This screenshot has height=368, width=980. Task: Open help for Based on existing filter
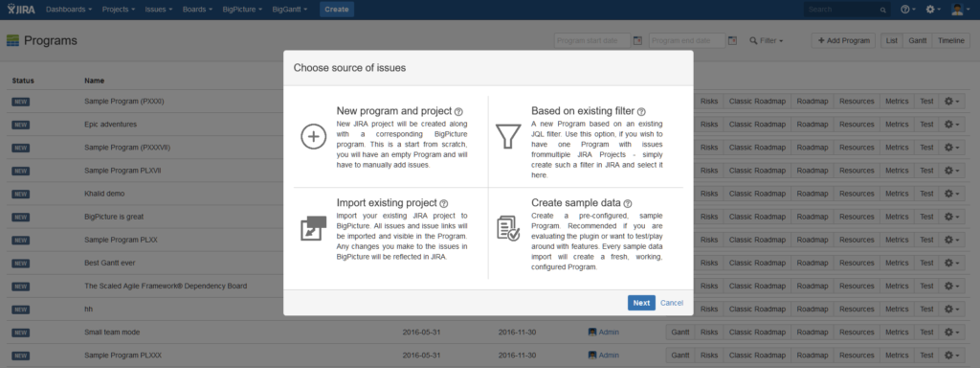click(641, 111)
